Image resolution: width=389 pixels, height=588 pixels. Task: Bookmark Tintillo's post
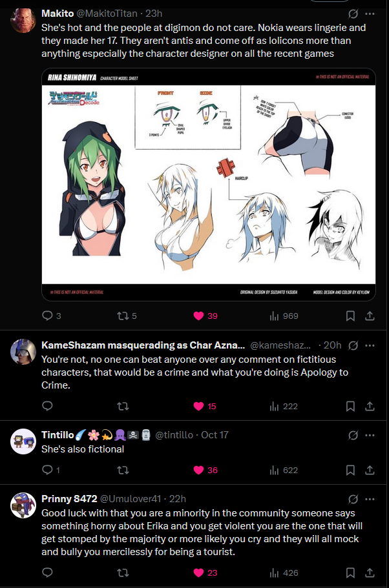(350, 470)
